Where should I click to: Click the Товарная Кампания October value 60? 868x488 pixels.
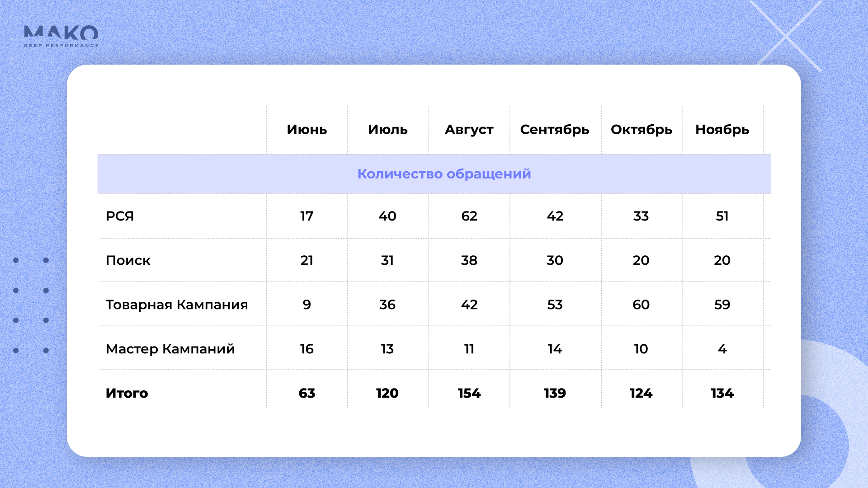641,305
